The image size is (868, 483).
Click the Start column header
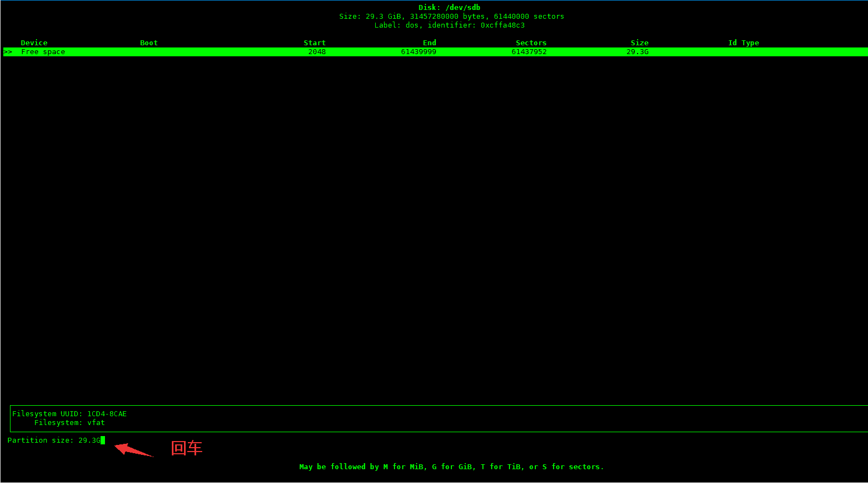(314, 43)
